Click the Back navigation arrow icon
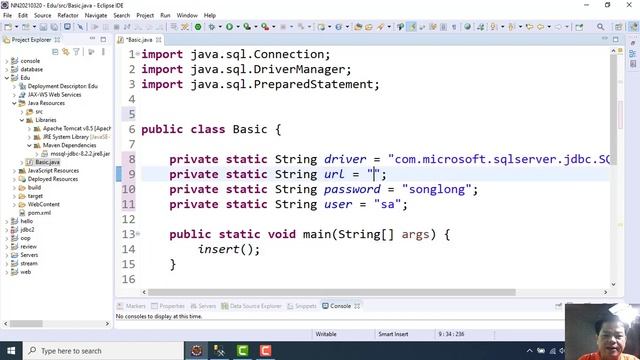 click(540, 27)
